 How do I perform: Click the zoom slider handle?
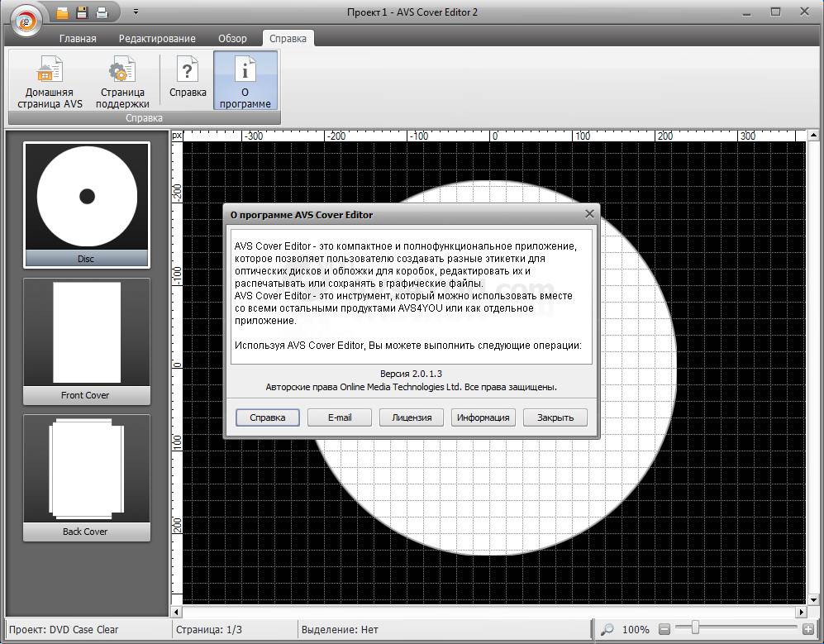[x=695, y=629]
